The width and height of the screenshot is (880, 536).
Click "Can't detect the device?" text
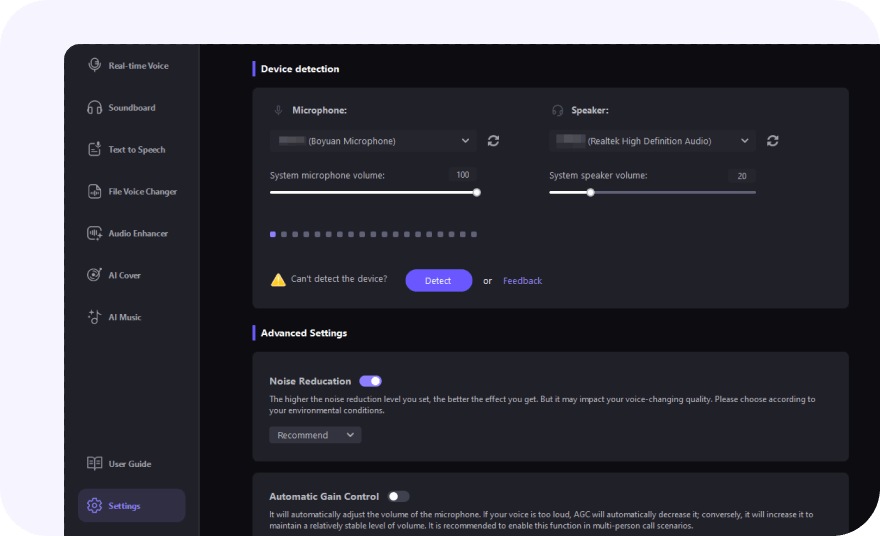[339, 279]
